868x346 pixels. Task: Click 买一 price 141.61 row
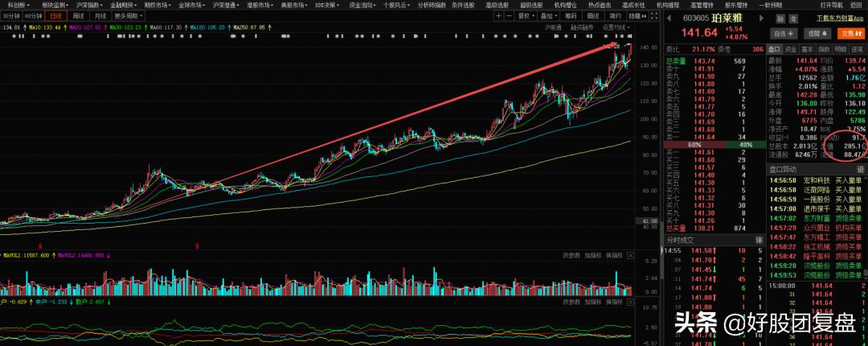click(714, 152)
